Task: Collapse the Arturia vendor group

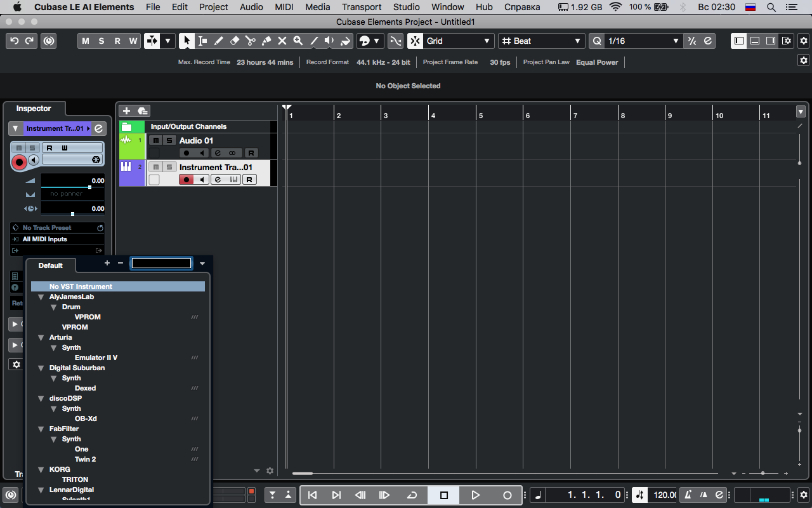Action: [41, 338]
